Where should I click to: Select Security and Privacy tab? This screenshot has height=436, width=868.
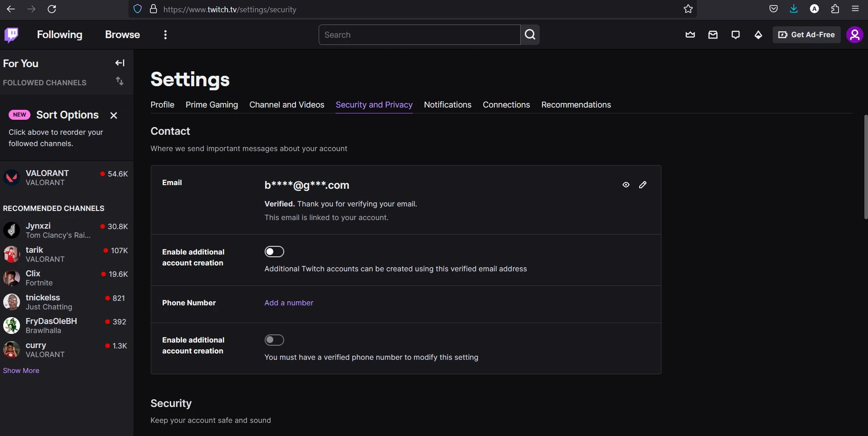click(x=374, y=105)
